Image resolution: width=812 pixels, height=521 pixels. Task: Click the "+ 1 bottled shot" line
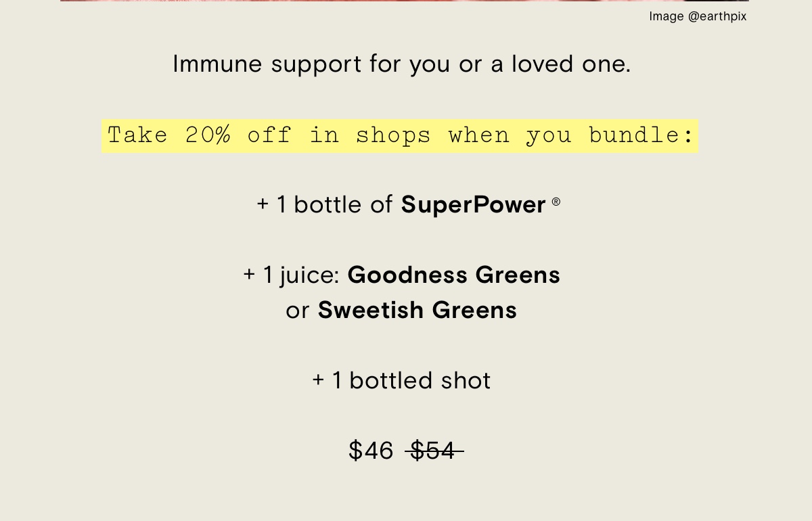tap(402, 380)
